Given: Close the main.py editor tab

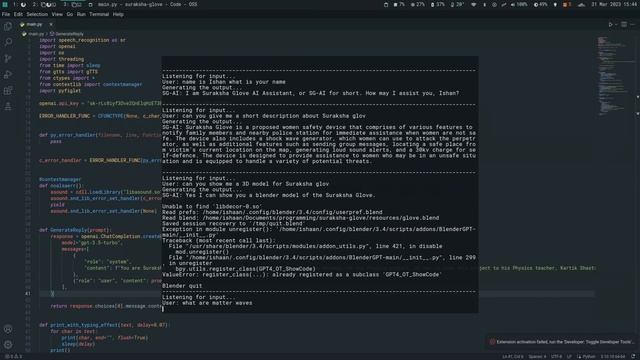Looking at the screenshot, I should 51,24.
